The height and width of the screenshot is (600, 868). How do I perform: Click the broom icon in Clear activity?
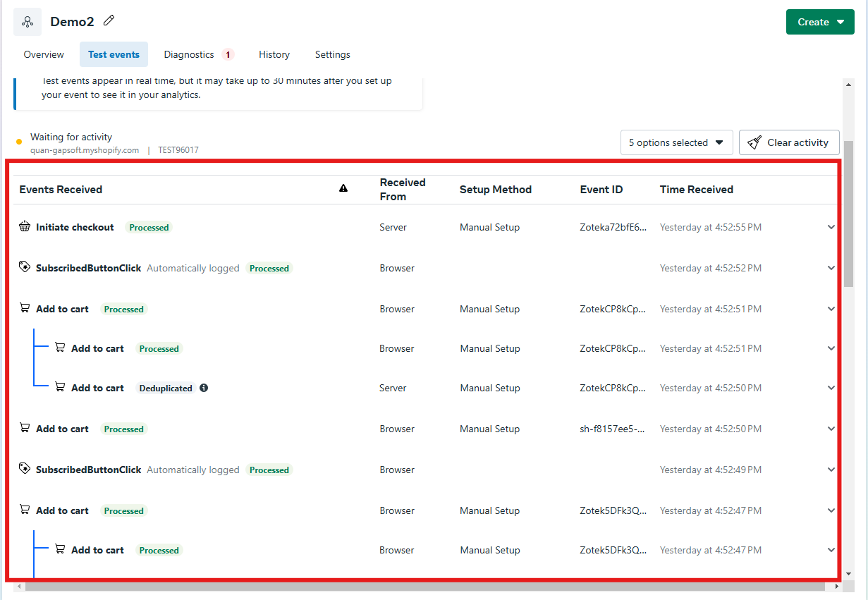click(754, 142)
